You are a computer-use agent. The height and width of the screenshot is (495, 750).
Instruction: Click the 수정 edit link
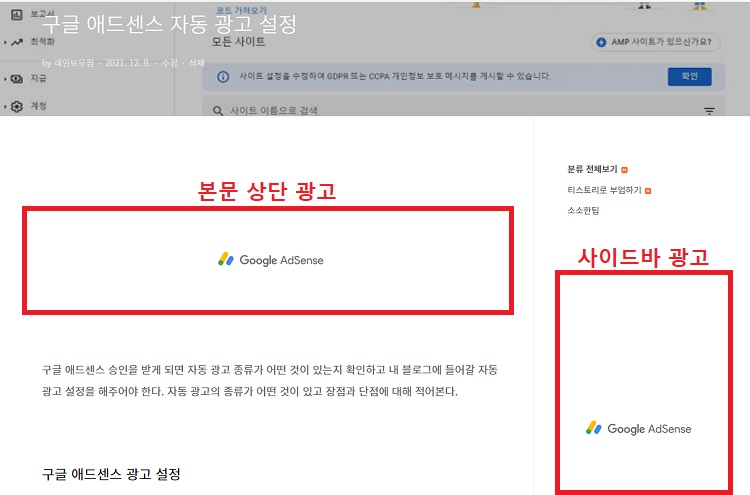click(169, 63)
